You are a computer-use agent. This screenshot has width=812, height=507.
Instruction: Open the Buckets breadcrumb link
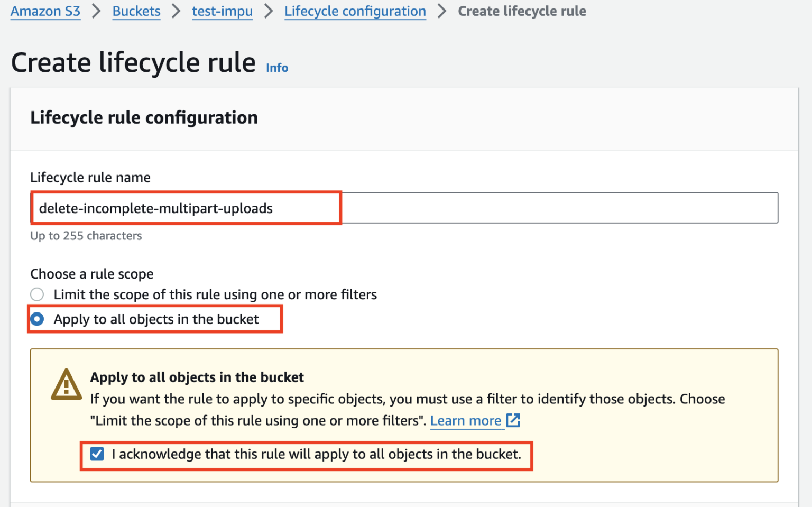[136, 11]
